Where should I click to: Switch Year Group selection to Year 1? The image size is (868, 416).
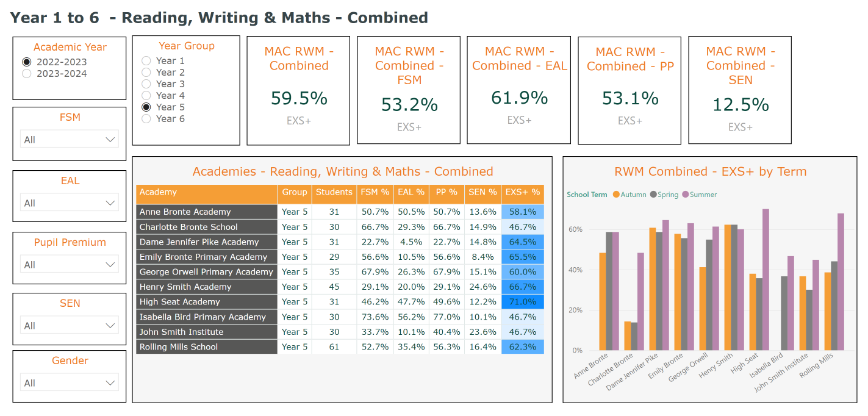click(x=146, y=60)
